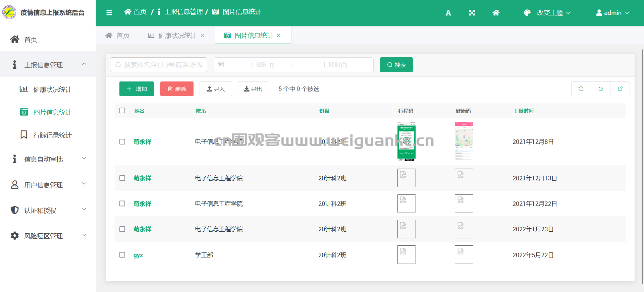Click the shield icon for 认证和授权
Image resolution: width=644 pixels, height=292 pixels.
pyautogui.click(x=14, y=210)
